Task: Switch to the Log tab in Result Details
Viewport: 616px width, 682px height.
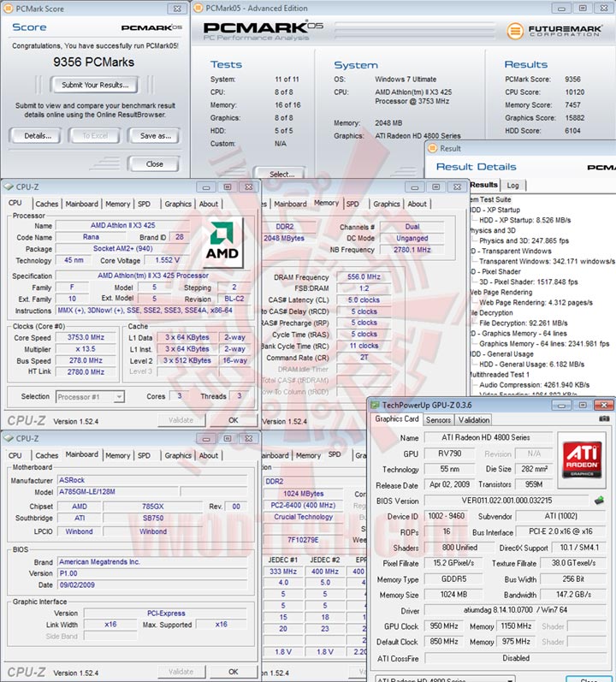Action: tap(513, 186)
